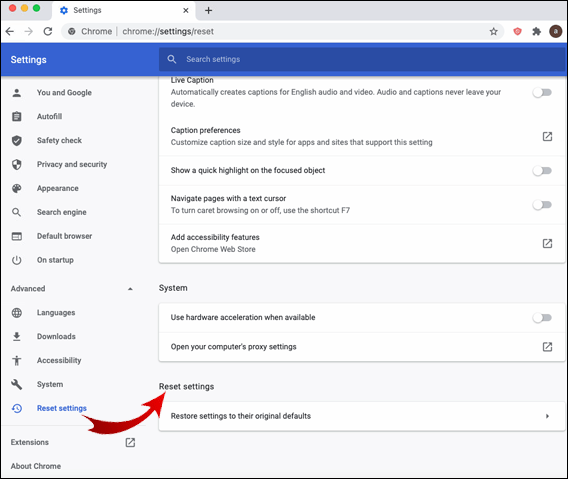Enable the Live Caption toggle
568x479 pixels.
click(x=542, y=93)
